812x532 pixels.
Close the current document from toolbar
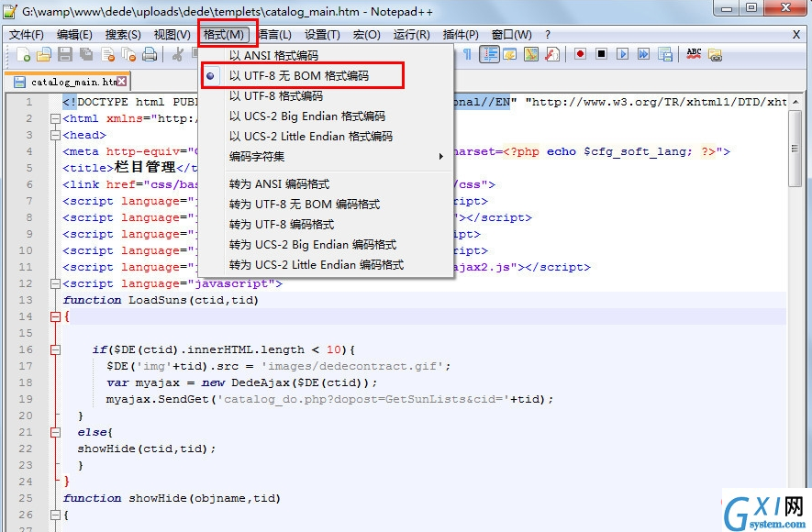click(107, 54)
